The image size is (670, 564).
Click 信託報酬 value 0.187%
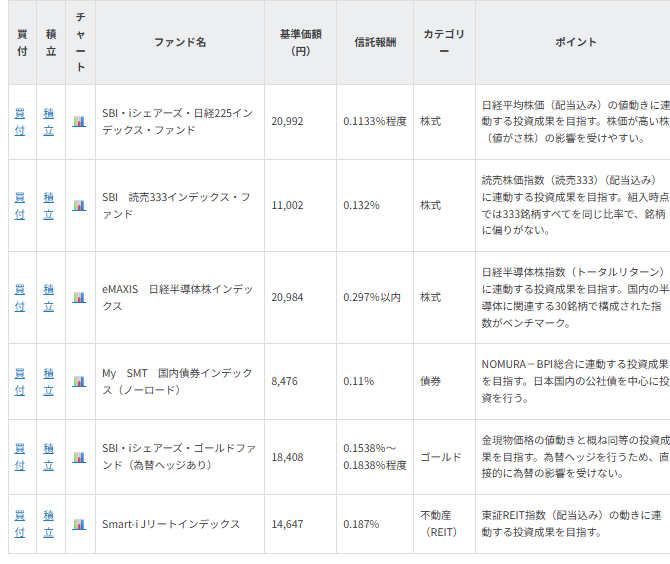point(361,524)
